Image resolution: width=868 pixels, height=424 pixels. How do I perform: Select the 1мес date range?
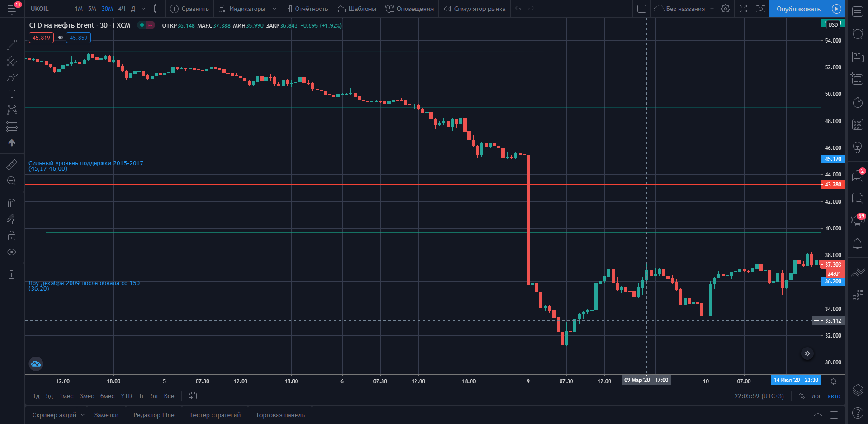point(66,396)
